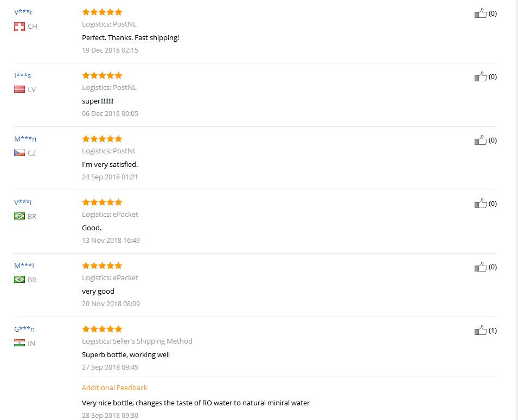Click India flag beside IN
Screen dimensions: 518x420
(x=20, y=343)
